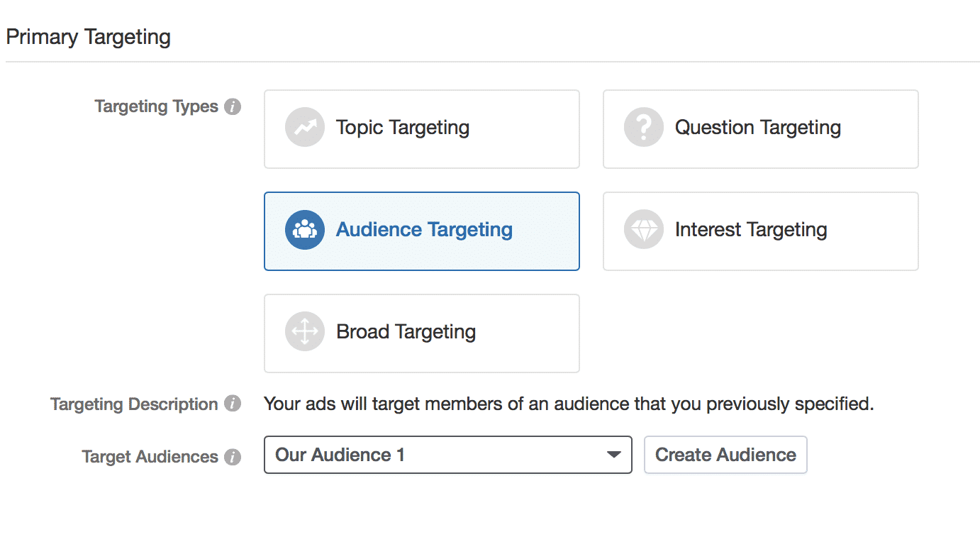
Task: Click the Question Targeting question-mark icon
Action: pos(644,128)
